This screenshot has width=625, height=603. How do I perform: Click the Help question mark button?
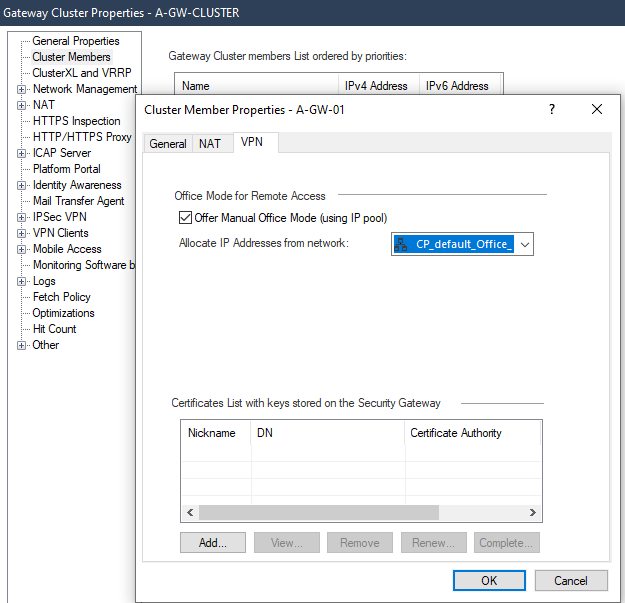551,110
